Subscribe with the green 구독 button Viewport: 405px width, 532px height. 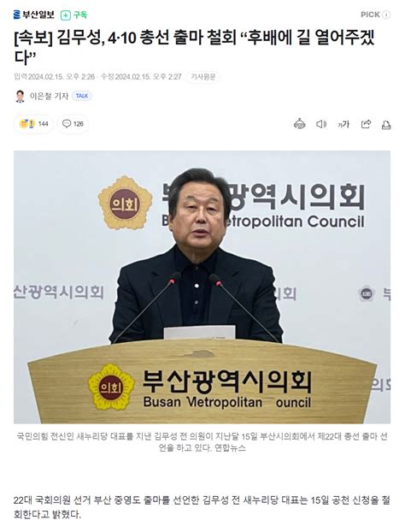coord(73,15)
